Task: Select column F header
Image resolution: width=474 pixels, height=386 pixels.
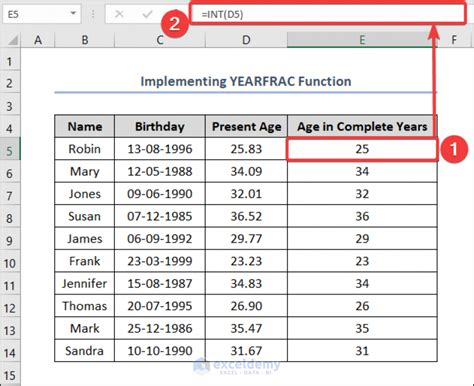Action: click(x=454, y=40)
